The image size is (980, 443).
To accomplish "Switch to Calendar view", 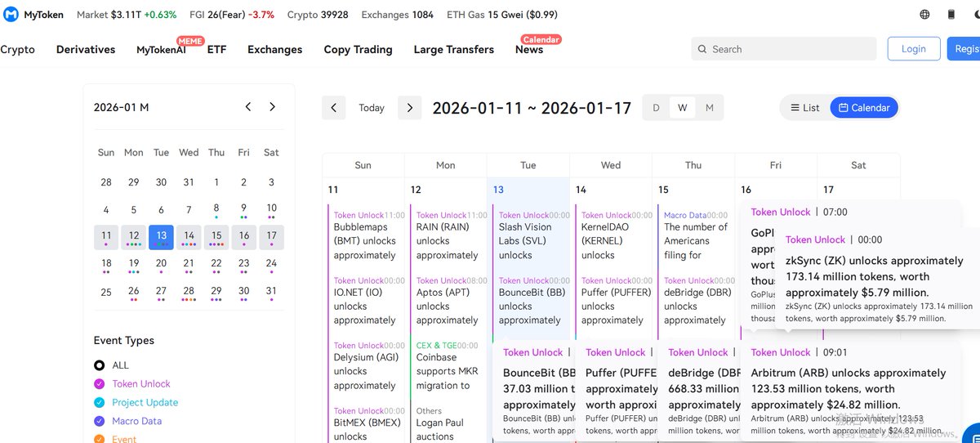I will pos(864,108).
